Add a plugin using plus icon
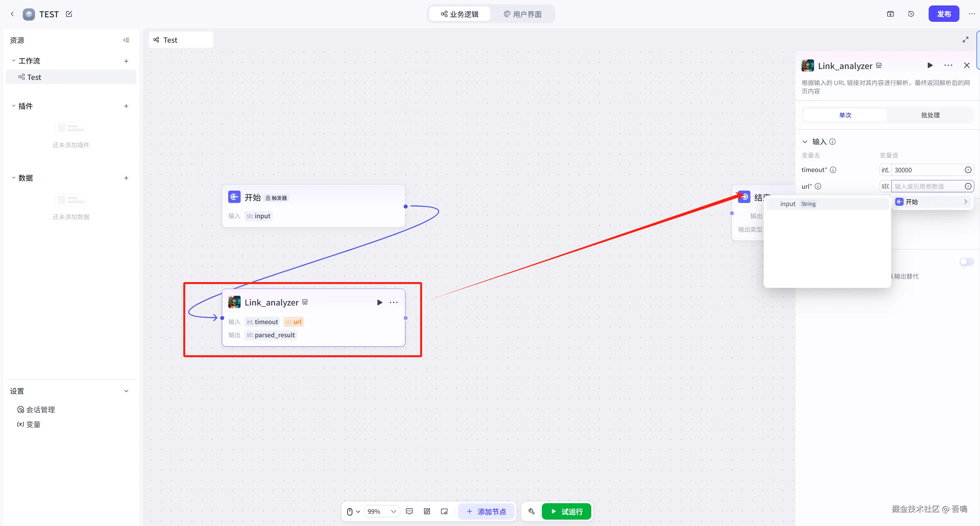Image resolution: width=980 pixels, height=526 pixels. [x=126, y=106]
